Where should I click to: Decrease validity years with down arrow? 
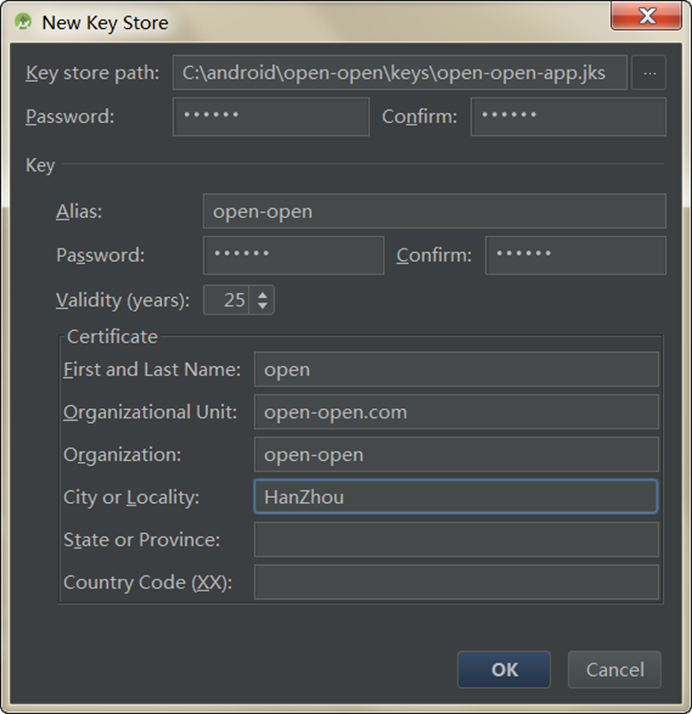(x=262, y=306)
